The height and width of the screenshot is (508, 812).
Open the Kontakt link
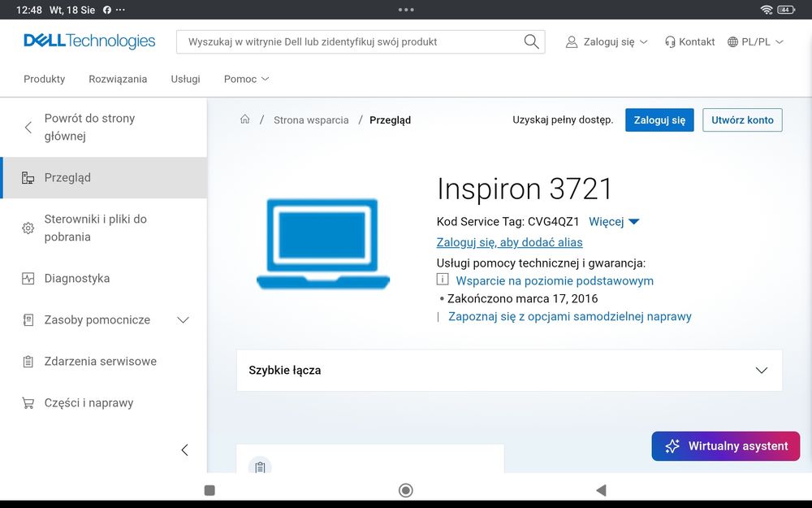[689, 42]
